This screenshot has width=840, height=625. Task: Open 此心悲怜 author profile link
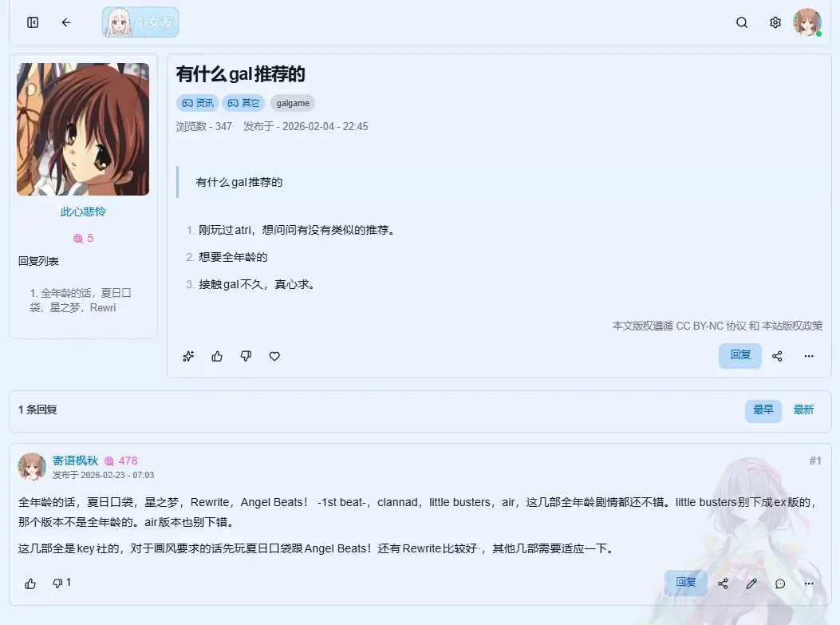pyautogui.click(x=83, y=212)
